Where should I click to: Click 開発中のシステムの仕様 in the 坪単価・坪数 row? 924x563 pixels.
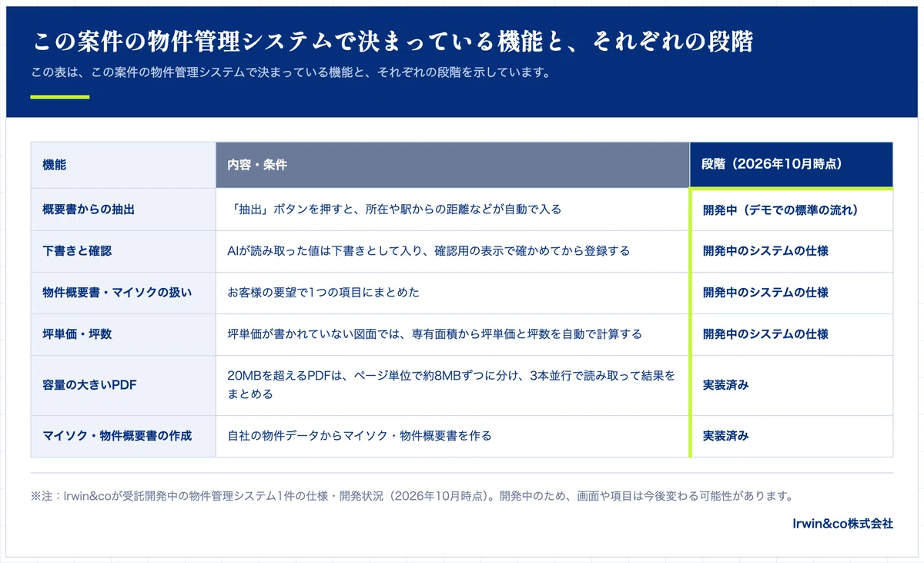pyautogui.click(x=765, y=334)
